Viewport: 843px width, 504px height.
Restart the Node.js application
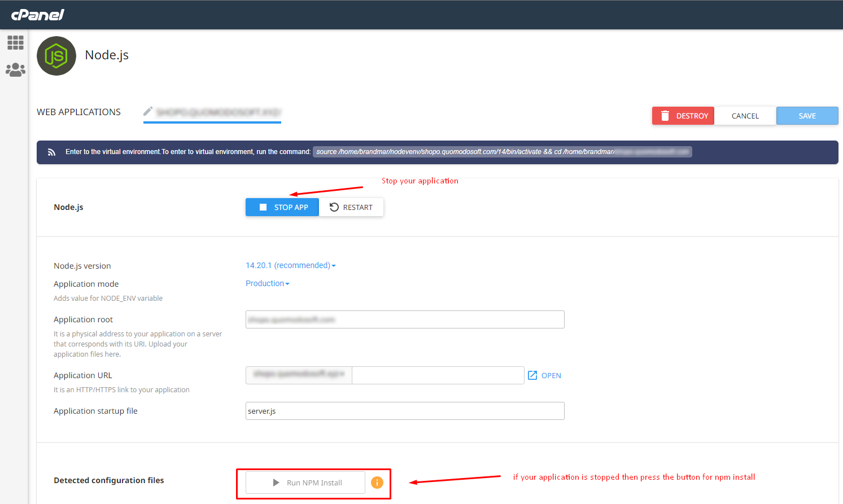tap(351, 207)
